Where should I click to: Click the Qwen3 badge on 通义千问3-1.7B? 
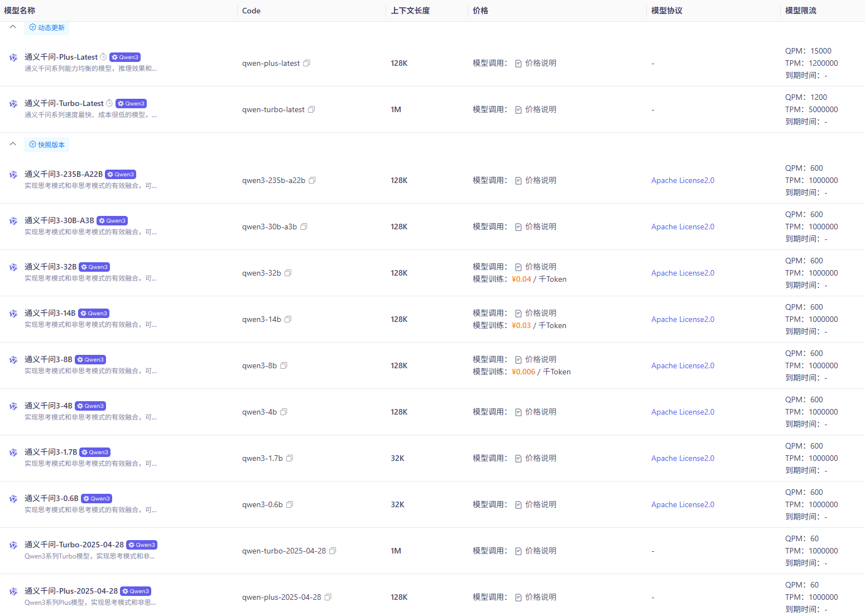tap(95, 453)
